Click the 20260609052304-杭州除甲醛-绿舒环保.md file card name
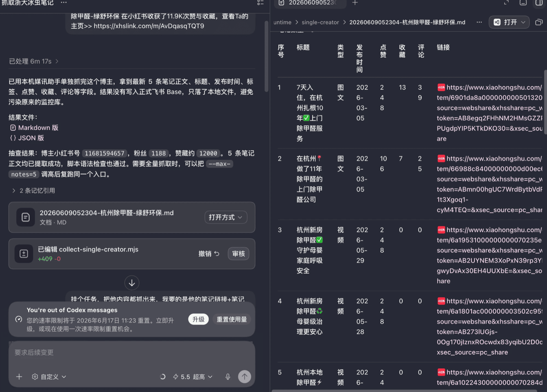Screen dimensions: 547x392 click(106, 213)
